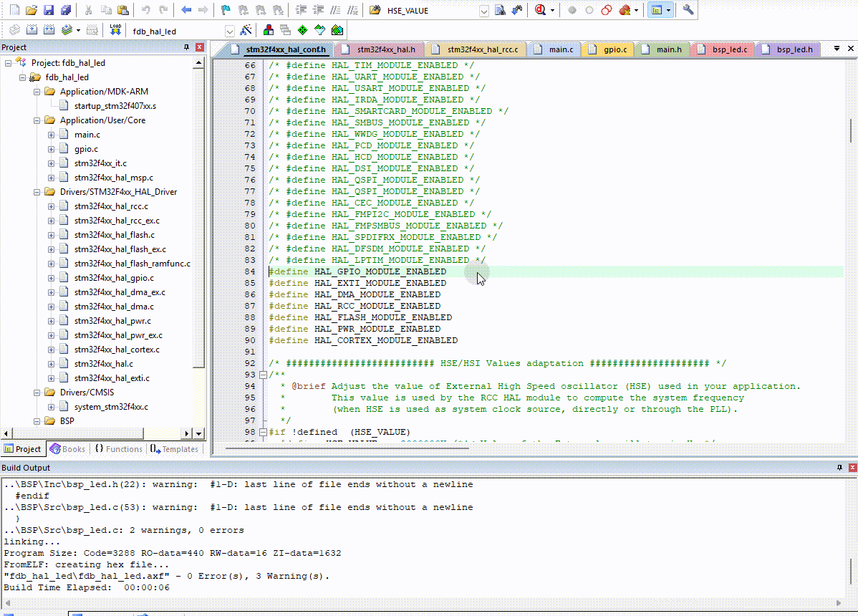Open the window layout dropdown arrow

pos(668,10)
